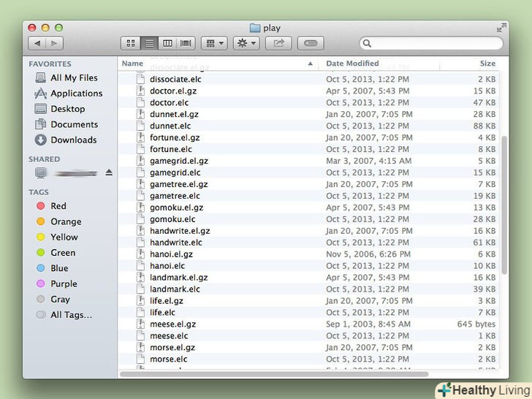The height and width of the screenshot is (399, 532).
Task: Click the back navigation arrow
Action: (x=37, y=44)
